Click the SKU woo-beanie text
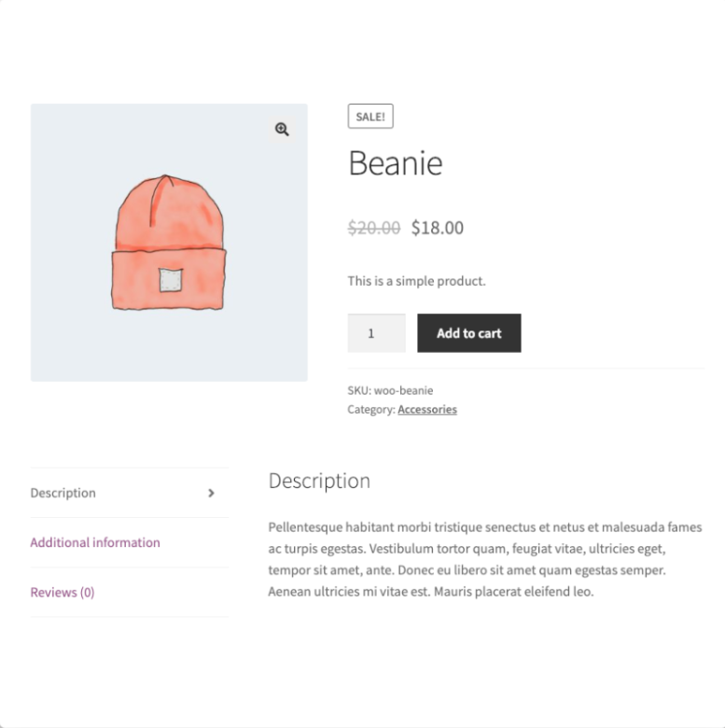The width and height of the screenshot is (725, 728). point(390,390)
